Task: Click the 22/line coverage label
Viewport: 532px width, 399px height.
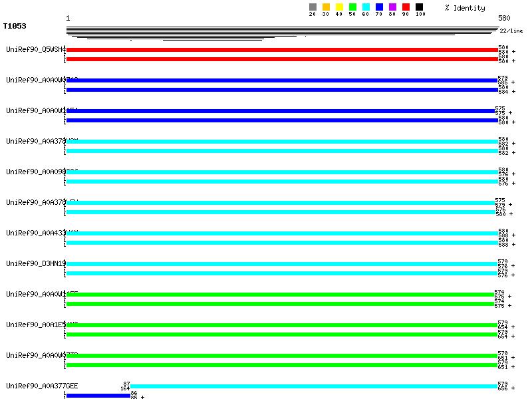Action: [511, 31]
